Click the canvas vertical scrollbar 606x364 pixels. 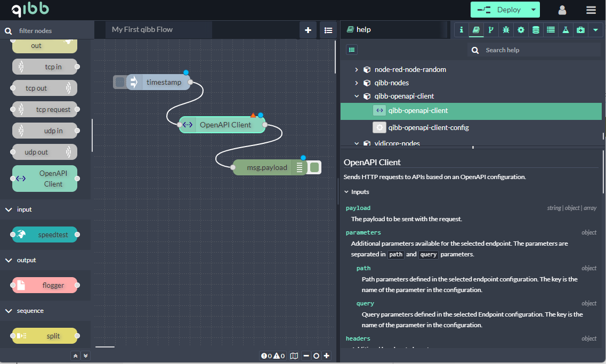[335, 57]
